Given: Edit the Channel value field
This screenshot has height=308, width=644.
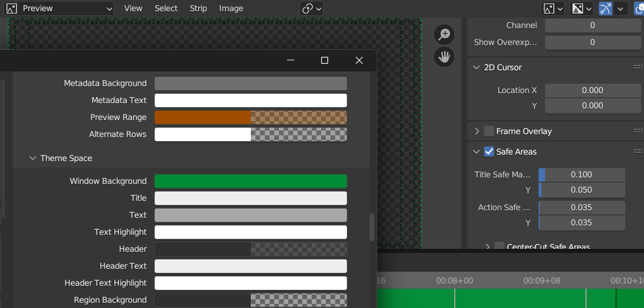Looking at the screenshot, I should (x=592, y=25).
